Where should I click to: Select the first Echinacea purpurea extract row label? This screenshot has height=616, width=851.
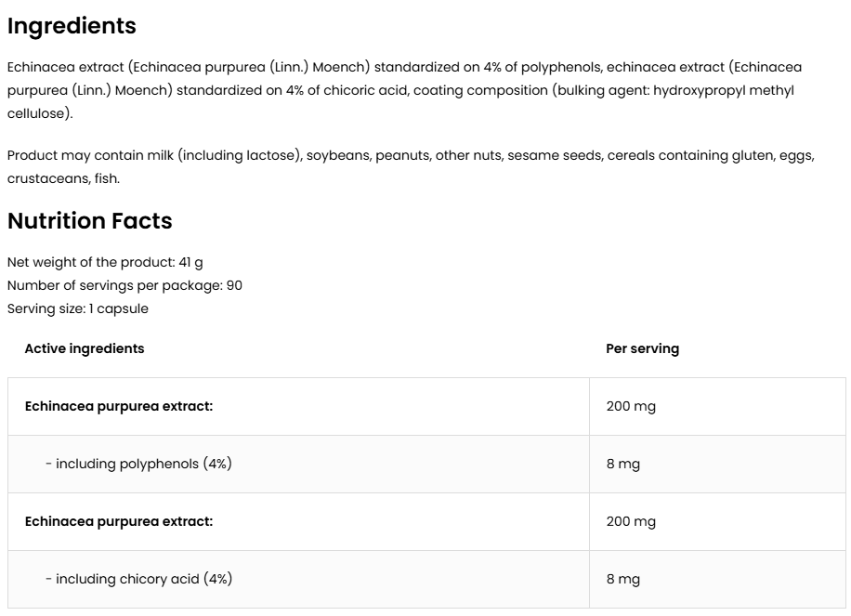coord(119,406)
